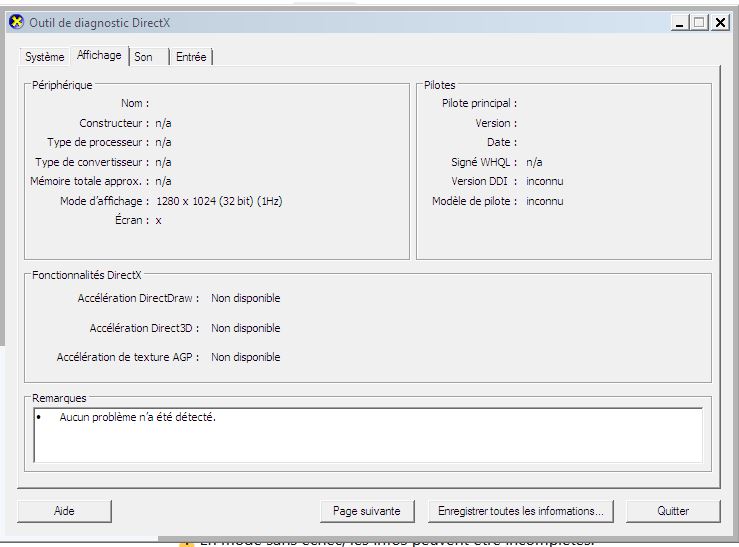Click inside the Remarques text box
This screenshot has width=739, height=547.
(368, 435)
